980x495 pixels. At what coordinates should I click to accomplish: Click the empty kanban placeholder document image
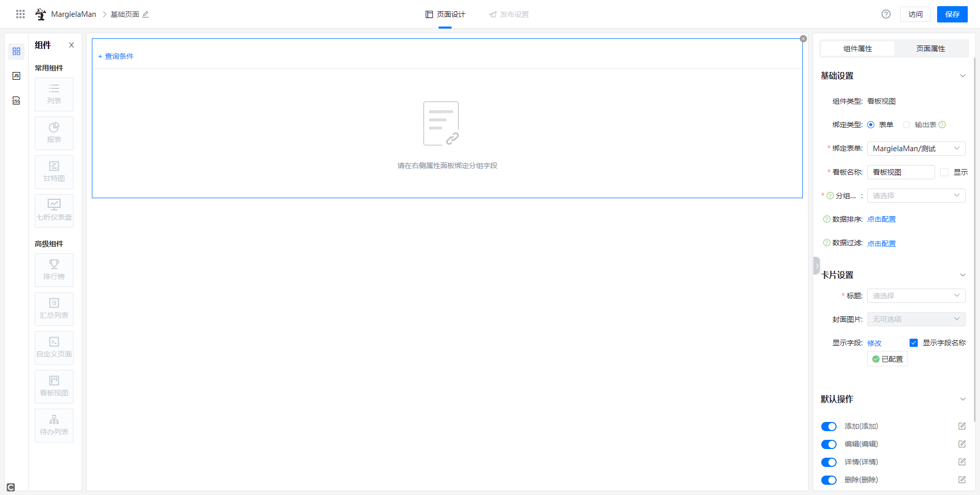(442, 123)
